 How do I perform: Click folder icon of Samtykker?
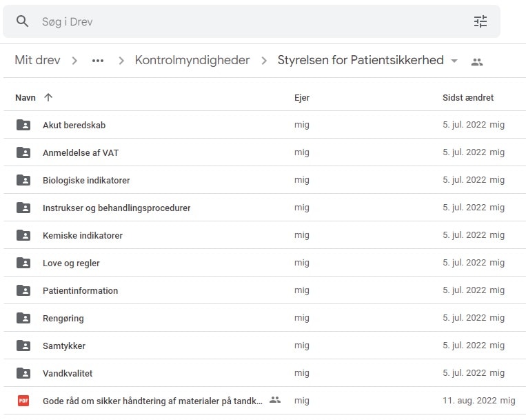[x=23, y=346]
